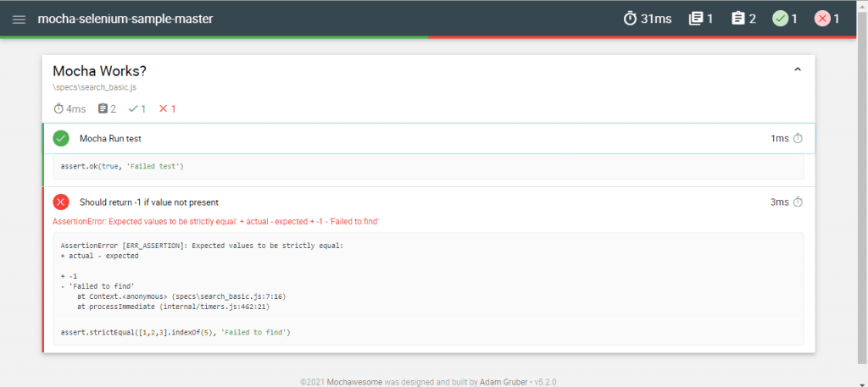Click the assert.ok(true, 'Failed test') code line
This screenshot has height=387, width=868.
pyautogui.click(x=122, y=167)
